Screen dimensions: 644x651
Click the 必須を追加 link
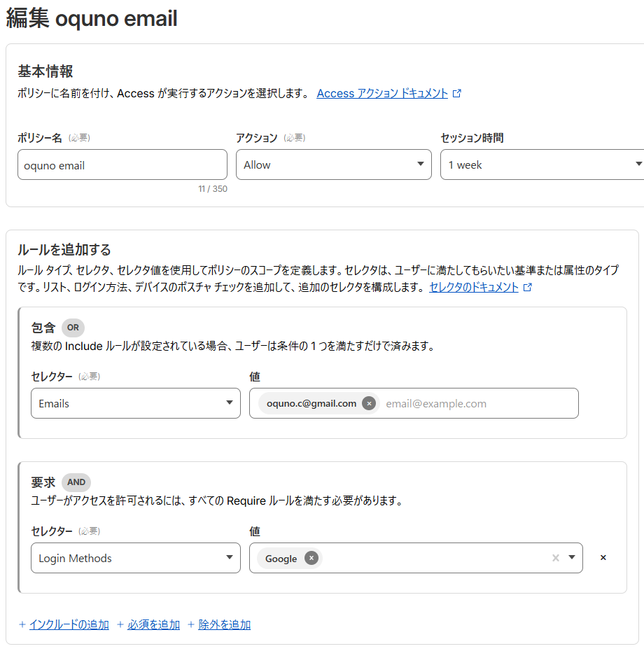tap(153, 624)
